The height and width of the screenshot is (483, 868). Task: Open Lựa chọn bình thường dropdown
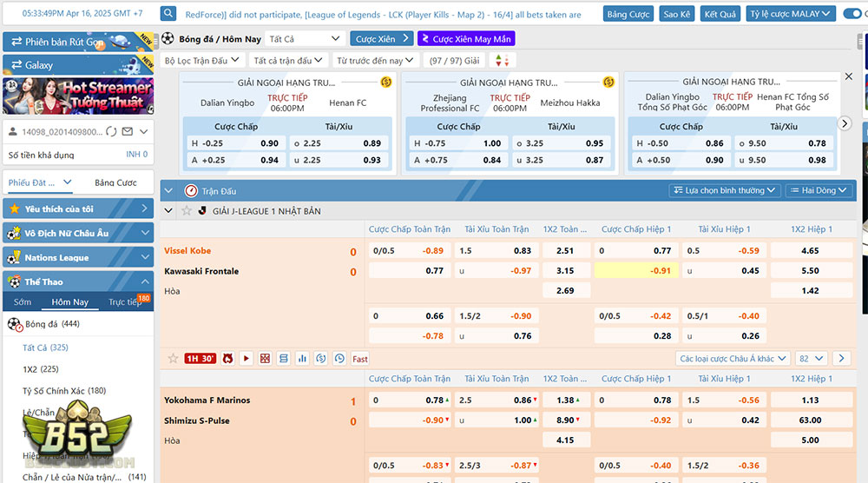[725, 190]
